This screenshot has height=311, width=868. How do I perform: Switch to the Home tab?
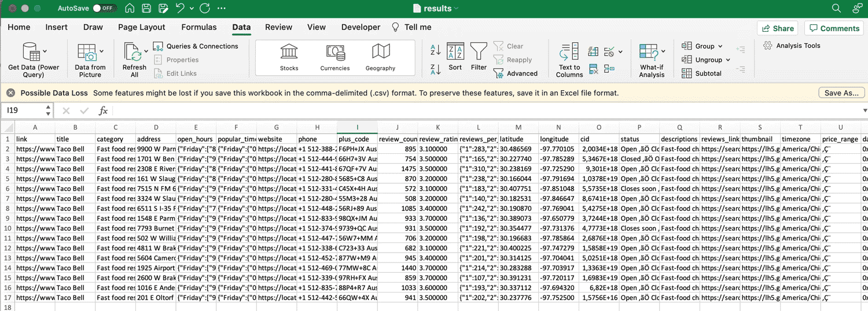pos(19,27)
